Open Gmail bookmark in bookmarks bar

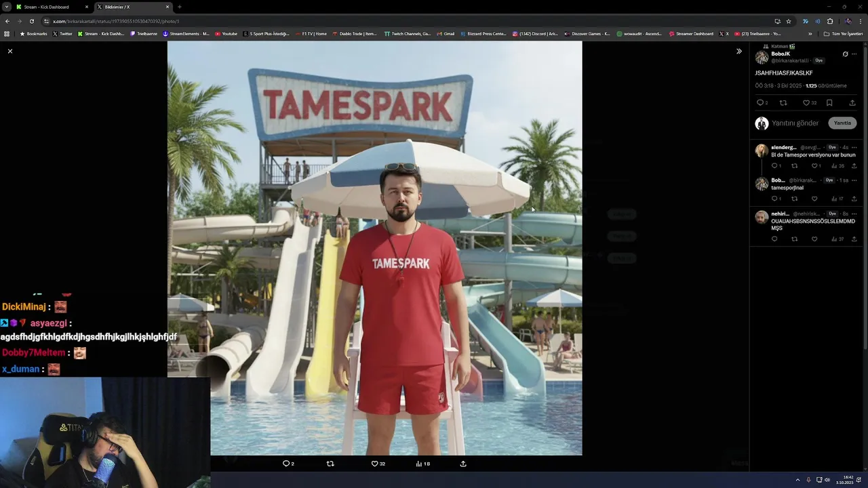pyautogui.click(x=446, y=33)
